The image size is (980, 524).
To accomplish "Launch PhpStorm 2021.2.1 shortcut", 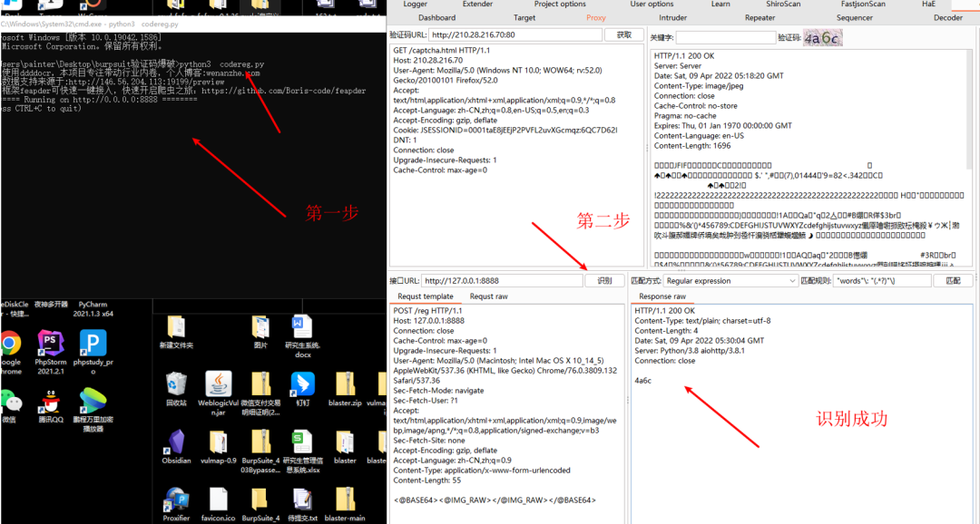I will coord(51,343).
